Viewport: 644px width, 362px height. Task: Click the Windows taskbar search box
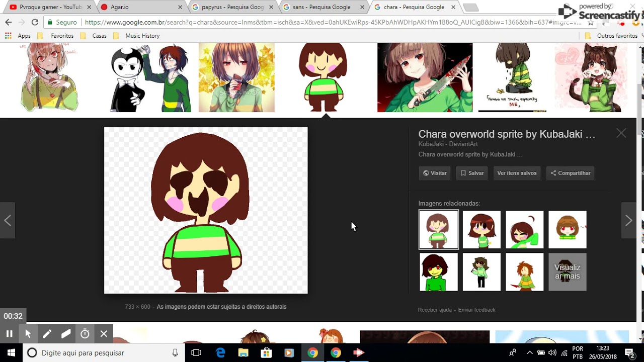[x=103, y=352]
